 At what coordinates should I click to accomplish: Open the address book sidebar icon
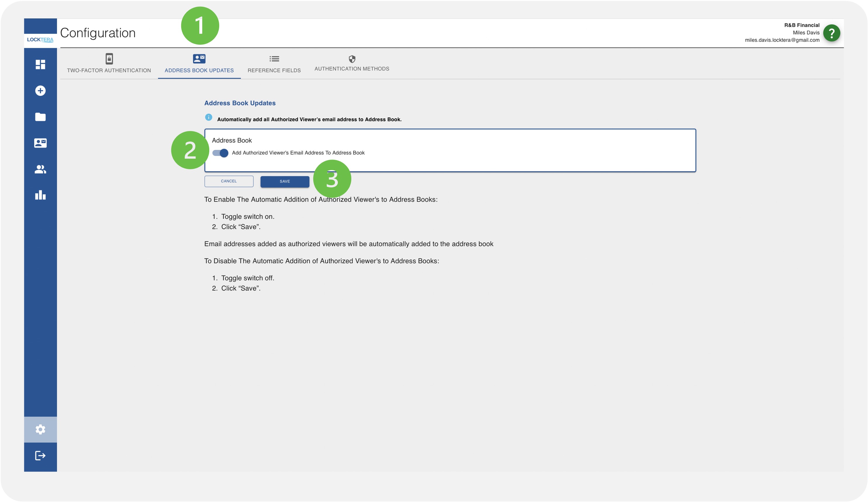tap(40, 143)
